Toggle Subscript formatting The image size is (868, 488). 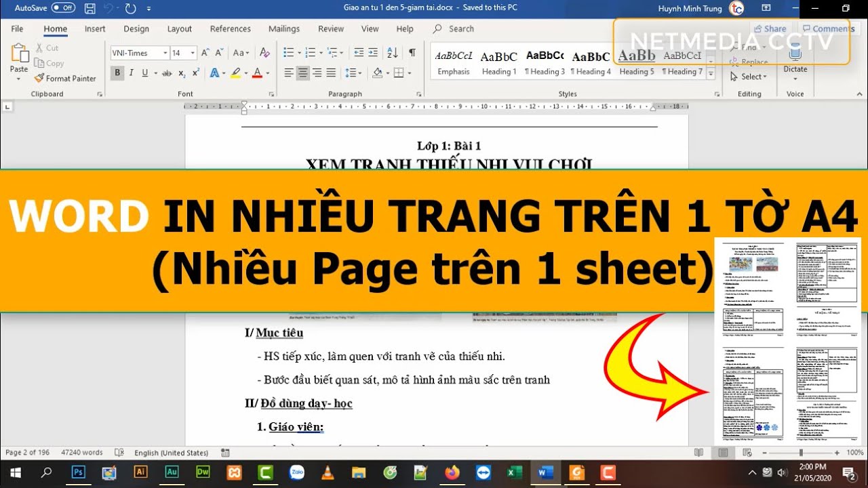[x=182, y=73]
